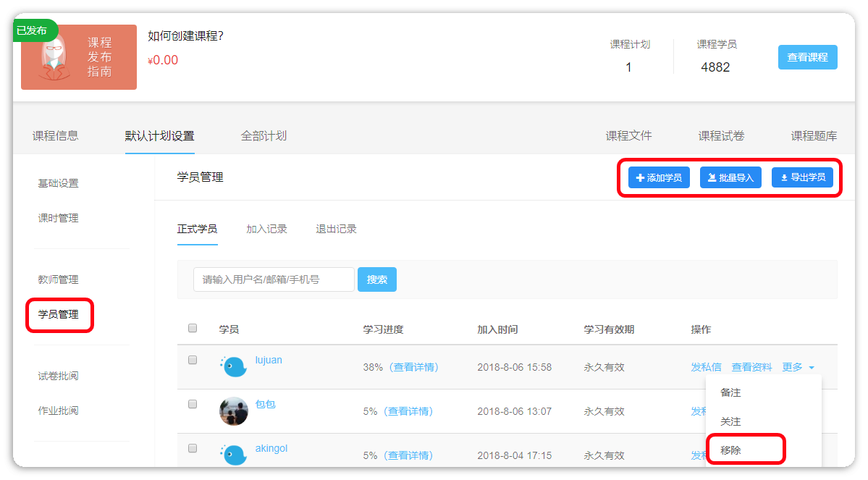Image resolution: width=868 pixels, height=480 pixels.
Task: Check the checkbox for lujuan
Action: point(193,360)
